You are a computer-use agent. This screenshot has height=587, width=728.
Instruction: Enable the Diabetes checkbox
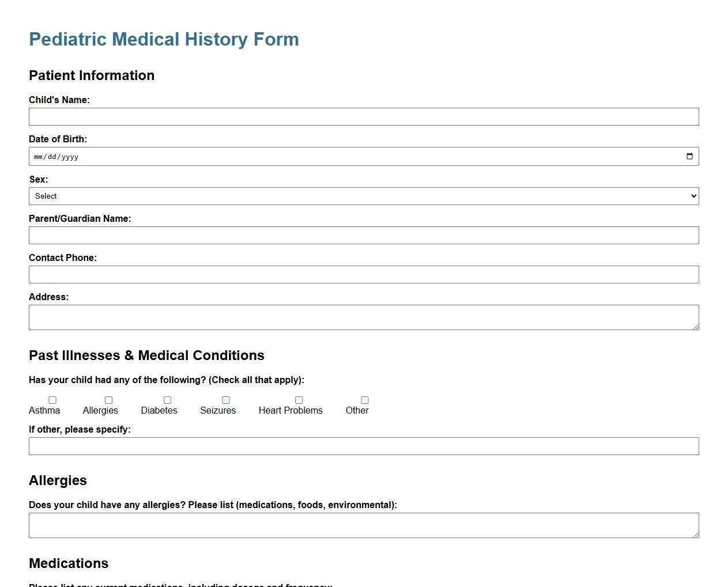click(x=167, y=400)
